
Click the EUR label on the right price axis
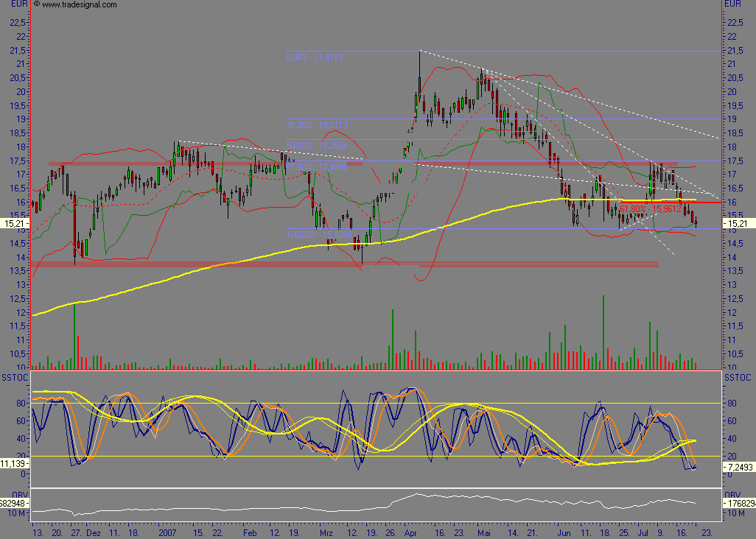[732, 4]
